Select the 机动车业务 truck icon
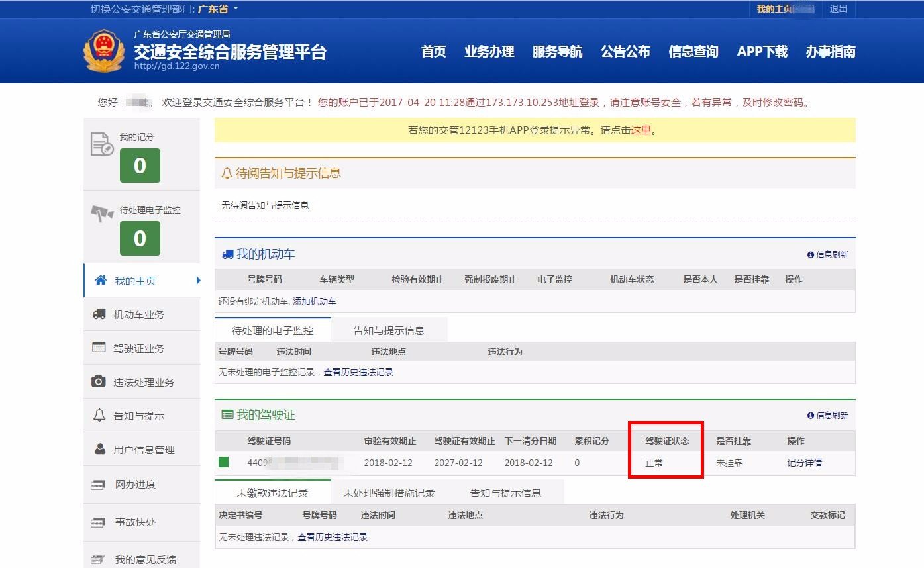The image size is (924, 568). click(x=99, y=314)
